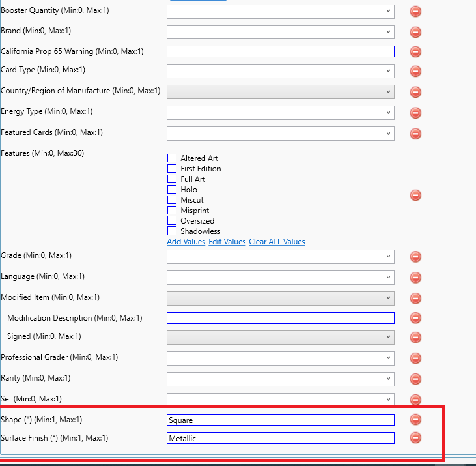Remove the Brand attribute row
Viewport: 476px width, 466px height.
[x=415, y=32]
